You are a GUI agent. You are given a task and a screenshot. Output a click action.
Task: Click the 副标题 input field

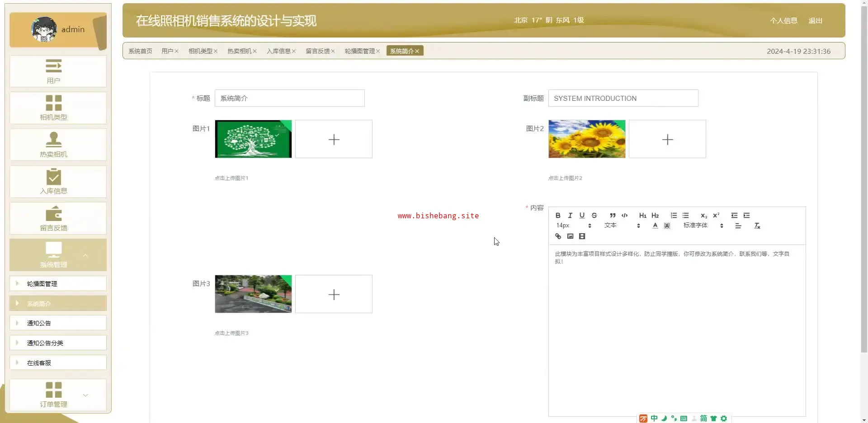623,98
